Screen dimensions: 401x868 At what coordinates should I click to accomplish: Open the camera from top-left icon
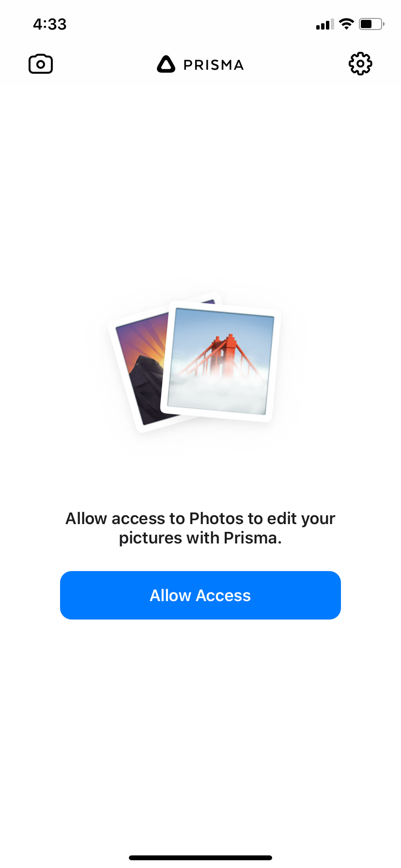click(41, 64)
